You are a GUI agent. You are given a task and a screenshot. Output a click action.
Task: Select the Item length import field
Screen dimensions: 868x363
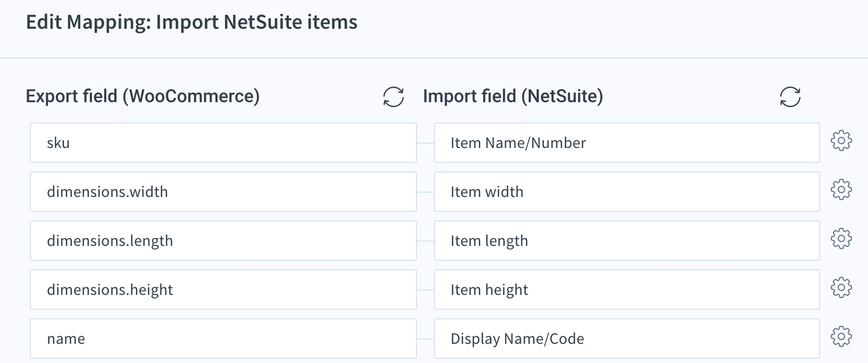point(627,241)
